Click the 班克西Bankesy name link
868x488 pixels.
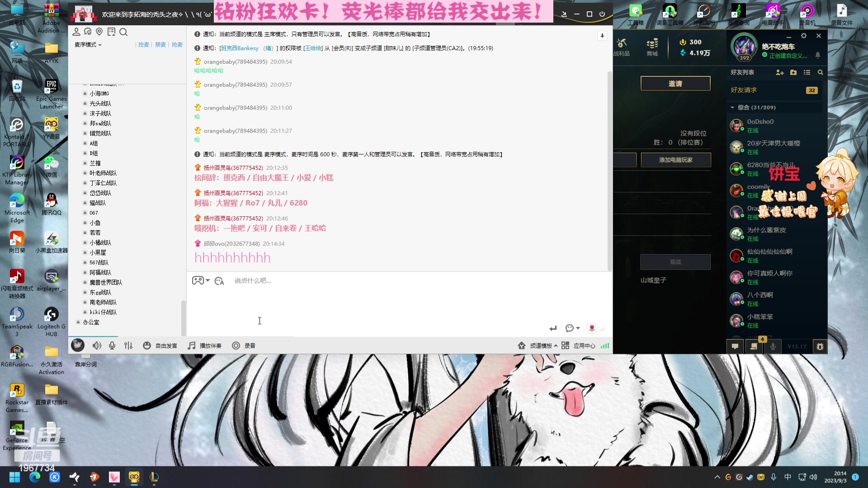(240, 48)
